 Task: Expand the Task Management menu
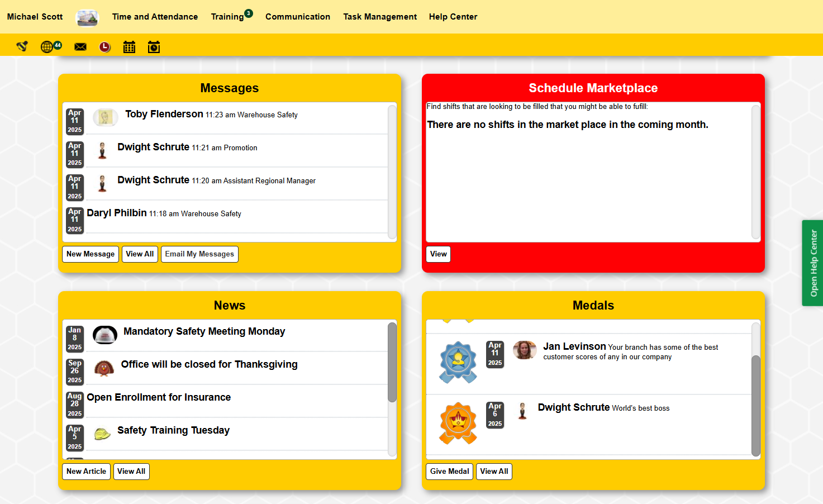[x=379, y=17]
